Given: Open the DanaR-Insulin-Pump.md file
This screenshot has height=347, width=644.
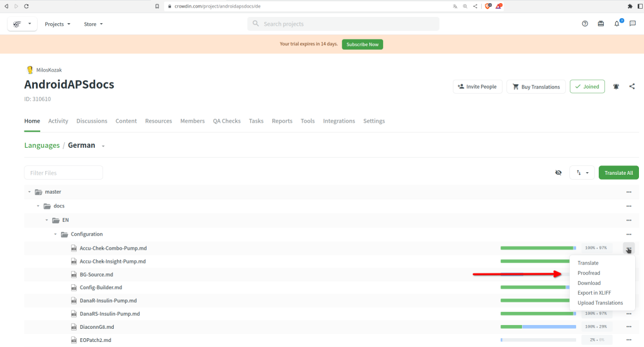Looking at the screenshot, I should (x=108, y=300).
